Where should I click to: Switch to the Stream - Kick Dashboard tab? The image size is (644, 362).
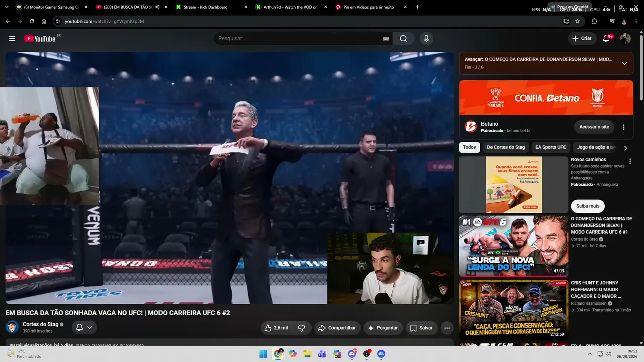[x=211, y=7]
